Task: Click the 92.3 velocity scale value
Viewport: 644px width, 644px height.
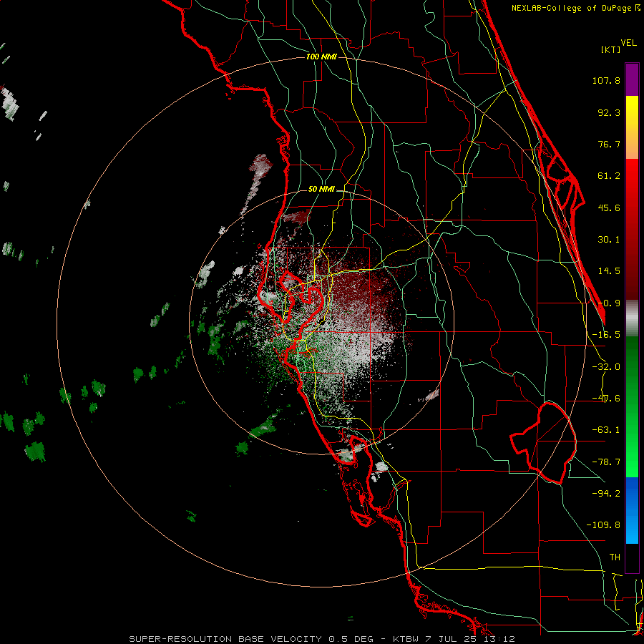Action: [x=609, y=112]
